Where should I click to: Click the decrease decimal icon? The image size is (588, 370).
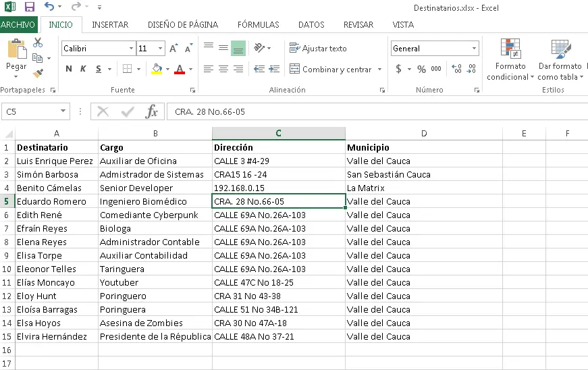click(x=471, y=69)
